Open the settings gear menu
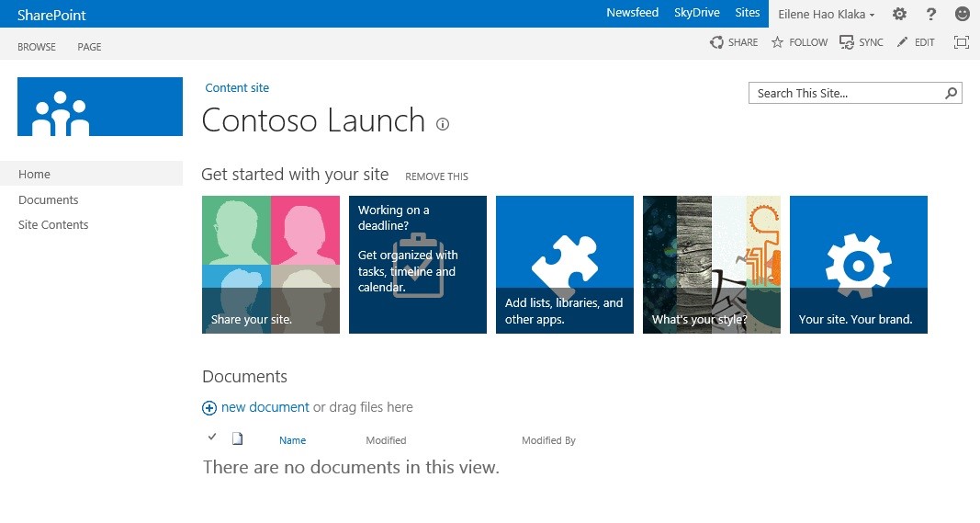 899,14
